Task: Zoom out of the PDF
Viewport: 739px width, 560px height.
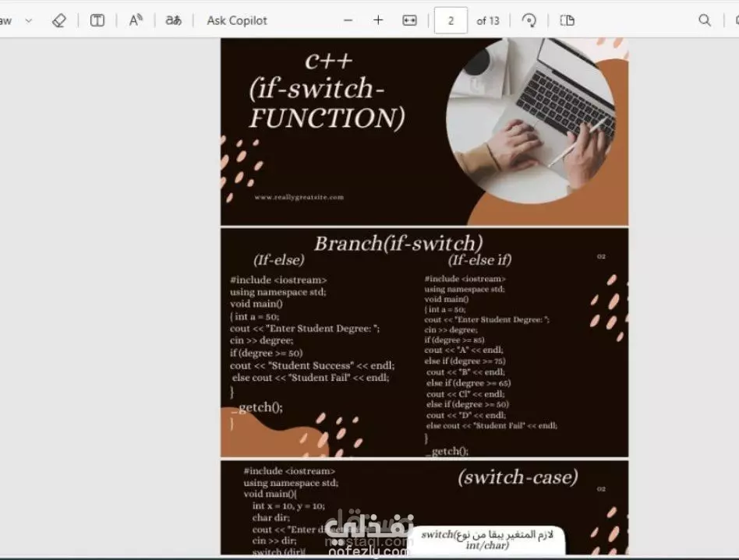Action: pos(348,20)
